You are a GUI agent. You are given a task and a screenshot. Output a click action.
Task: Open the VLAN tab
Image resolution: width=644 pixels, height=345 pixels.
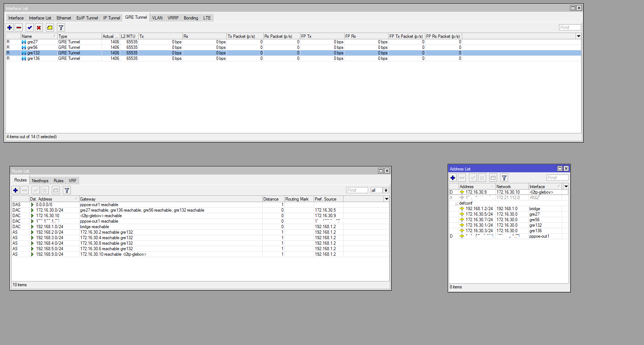pos(157,18)
